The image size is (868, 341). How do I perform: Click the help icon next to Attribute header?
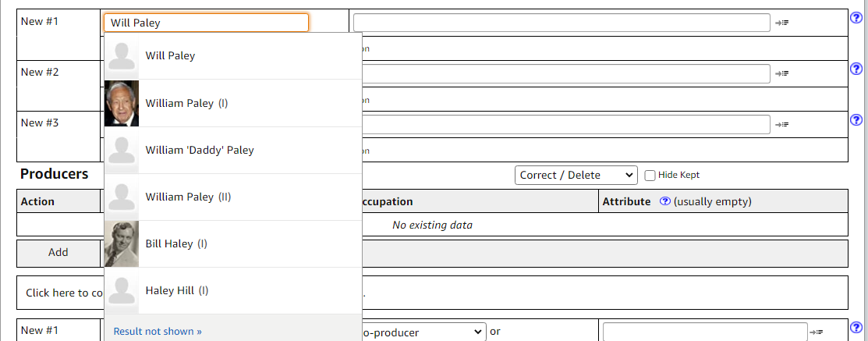(x=665, y=201)
